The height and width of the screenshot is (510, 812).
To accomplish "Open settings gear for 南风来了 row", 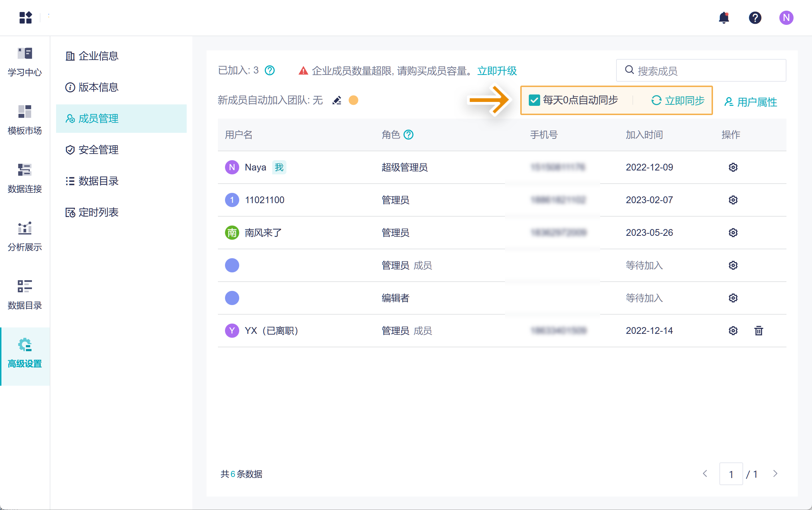I will (733, 233).
